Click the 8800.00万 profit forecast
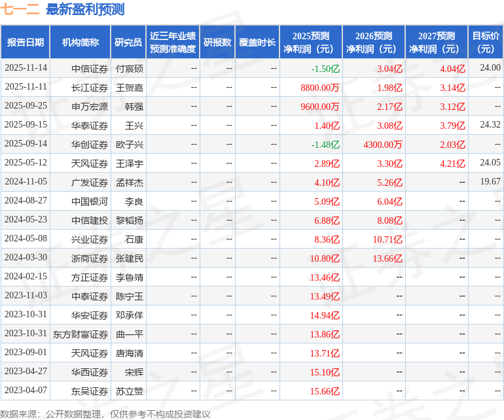 (x=320, y=88)
